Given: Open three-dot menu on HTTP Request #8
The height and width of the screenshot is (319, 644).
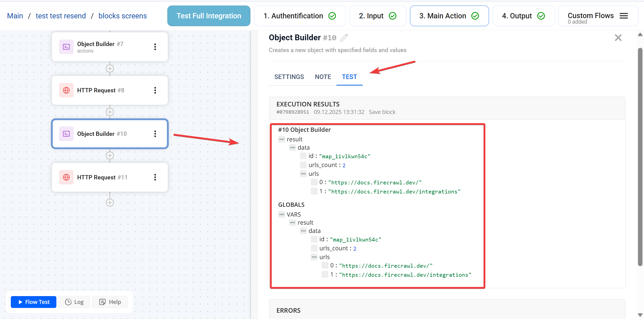Looking at the screenshot, I should [x=155, y=90].
